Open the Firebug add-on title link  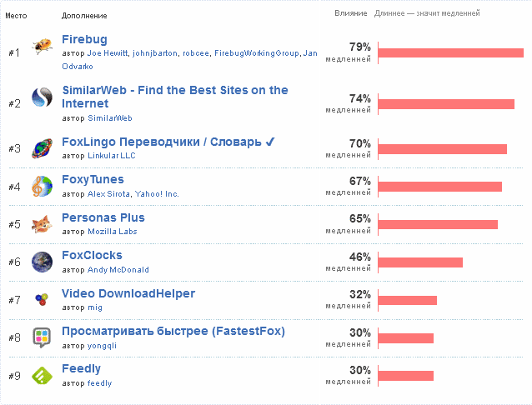[84, 39]
